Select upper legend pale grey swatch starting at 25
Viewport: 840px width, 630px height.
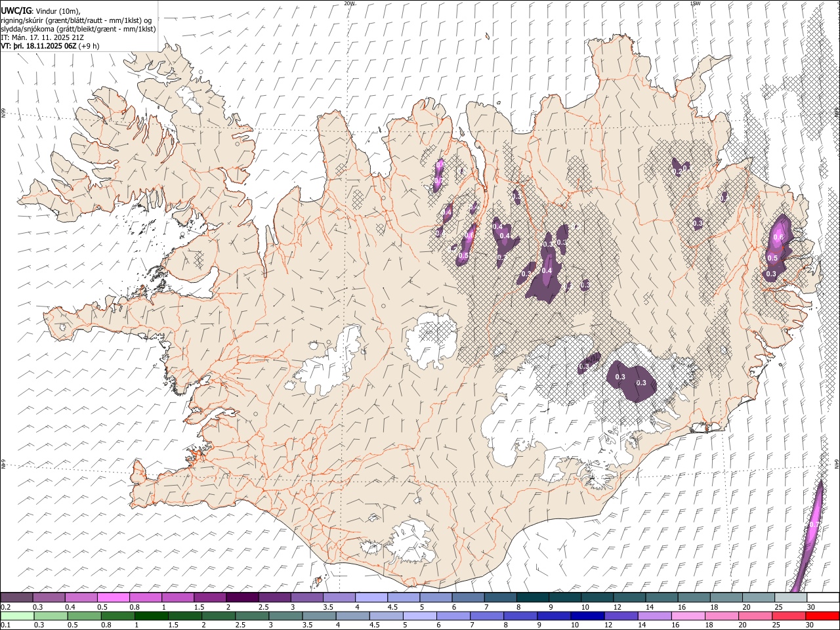(790, 598)
